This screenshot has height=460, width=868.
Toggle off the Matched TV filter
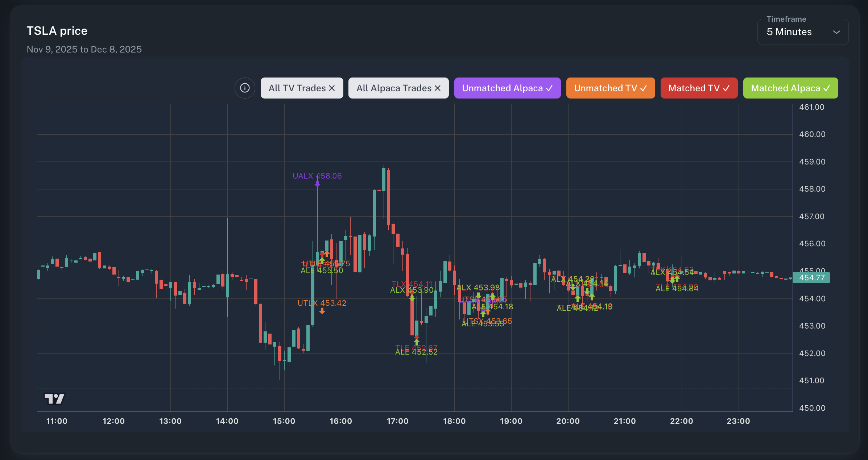point(699,88)
